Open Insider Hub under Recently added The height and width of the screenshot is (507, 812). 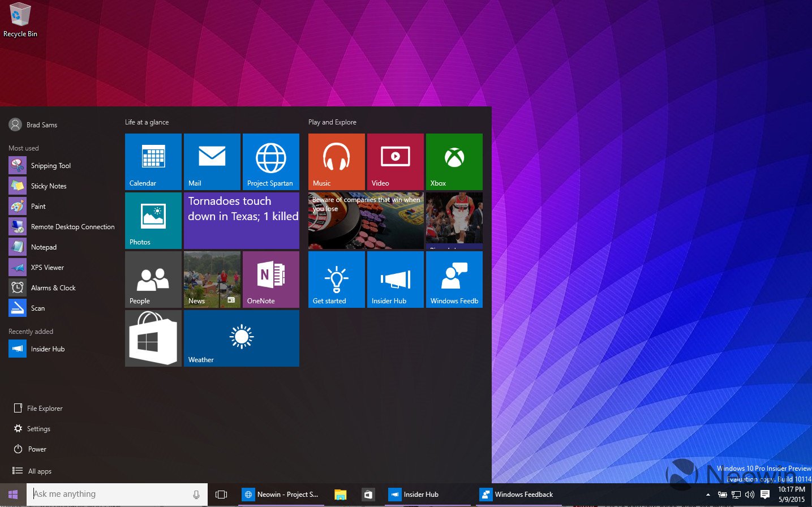[x=48, y=349]
